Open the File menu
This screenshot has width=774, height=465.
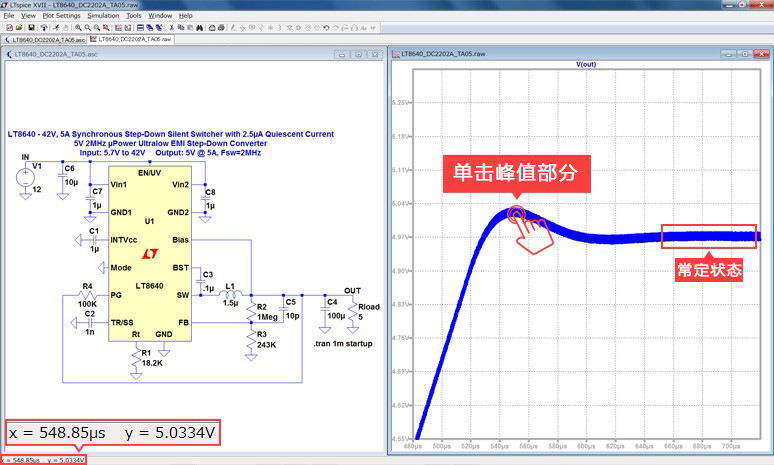(x=9, y=16)
